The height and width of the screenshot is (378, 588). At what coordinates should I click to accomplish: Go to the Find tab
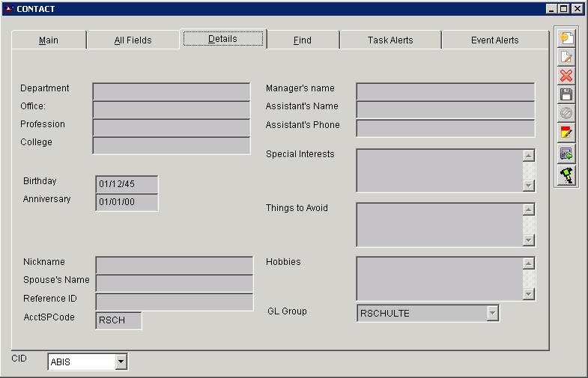(303, 40)
